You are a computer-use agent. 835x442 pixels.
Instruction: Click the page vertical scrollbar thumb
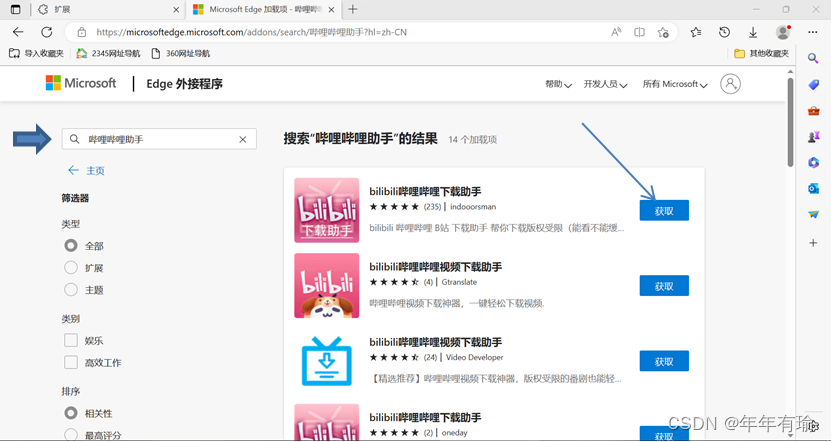(x=790, y=122)
